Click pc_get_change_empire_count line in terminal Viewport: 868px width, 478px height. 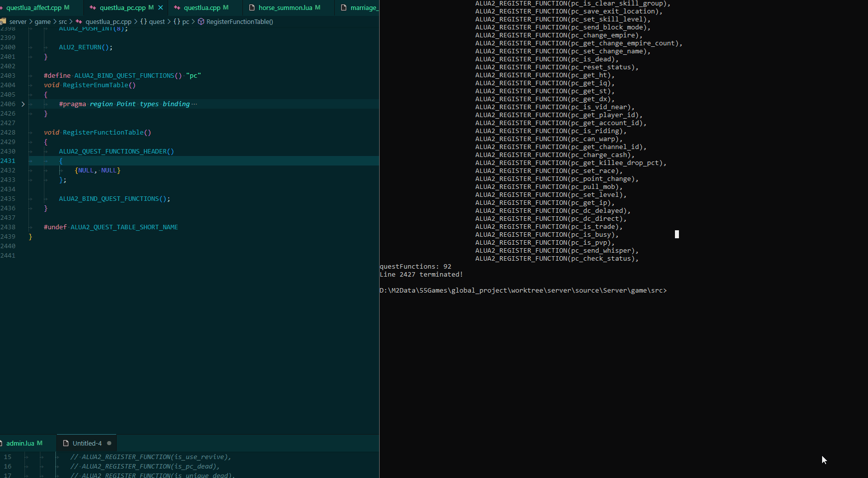click(579, 43)
